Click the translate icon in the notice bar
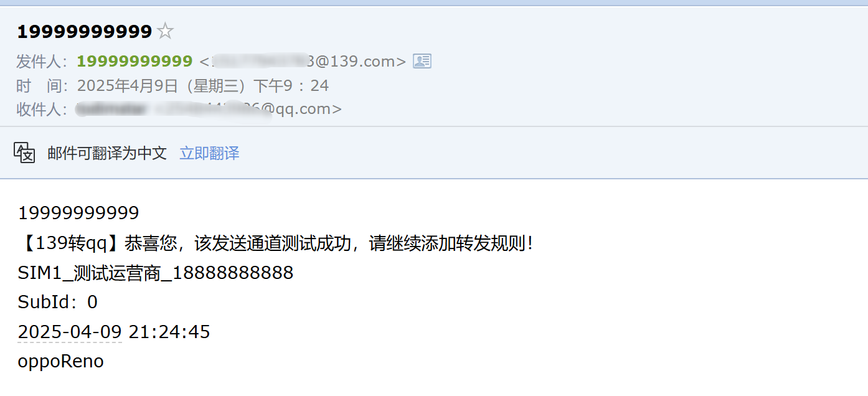Image resolution: width=868 pixels, height=396 pixels. click(24, 153)
